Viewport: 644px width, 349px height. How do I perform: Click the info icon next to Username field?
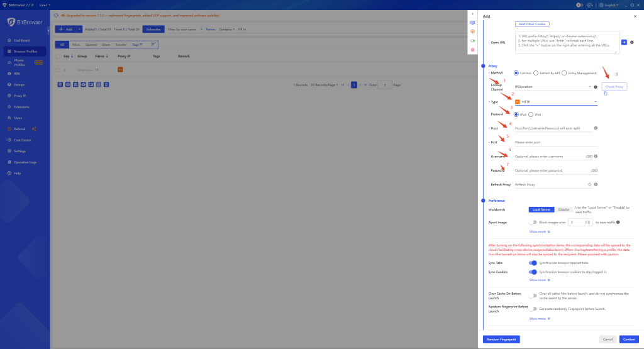pos(595,157)
